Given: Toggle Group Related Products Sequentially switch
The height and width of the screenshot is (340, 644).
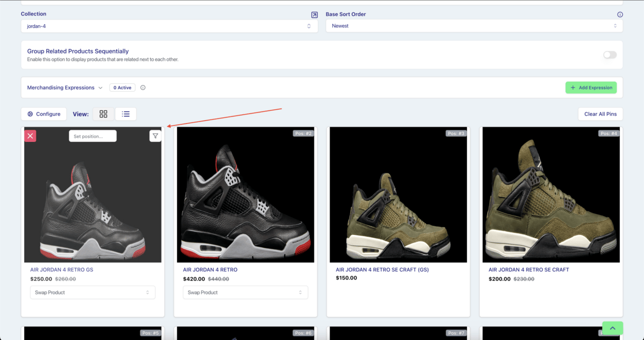Looking at the screenshot, I should [610, 55].
